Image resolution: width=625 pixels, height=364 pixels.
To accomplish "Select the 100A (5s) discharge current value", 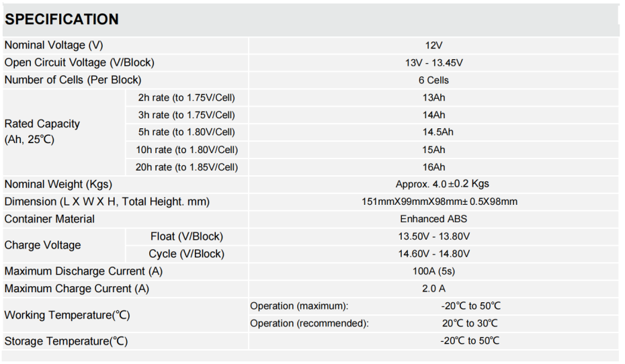I will tap(433, 271).
